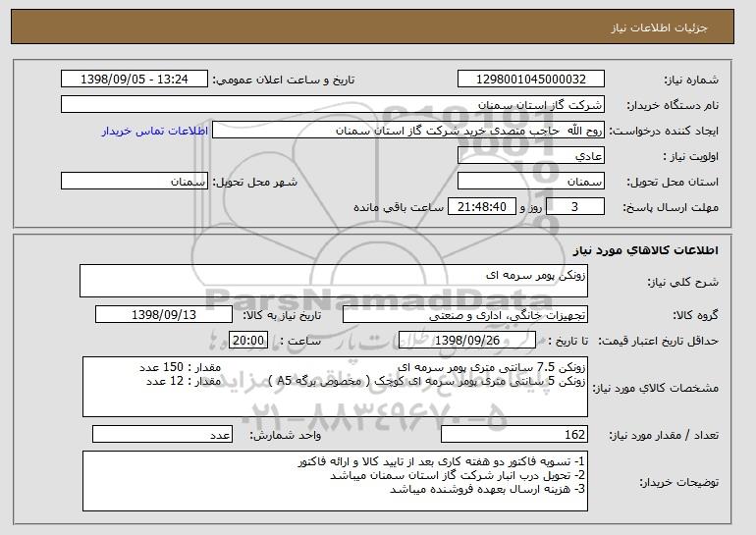Click the label استان محل تحویل
Image resolution: width=756 pixels, height=535 pixels.
(673, 182)
